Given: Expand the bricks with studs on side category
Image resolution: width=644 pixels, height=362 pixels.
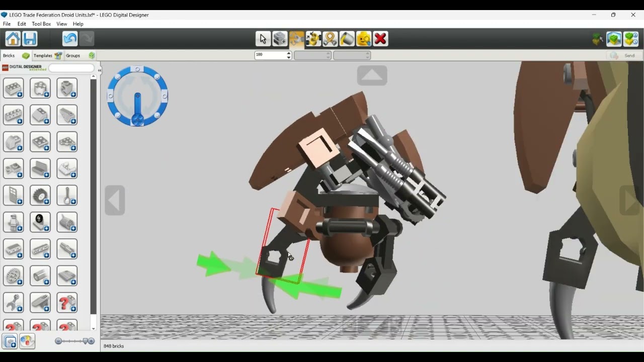Looking at the screenshot, I should pyautogui.click(x=67, y=88).
